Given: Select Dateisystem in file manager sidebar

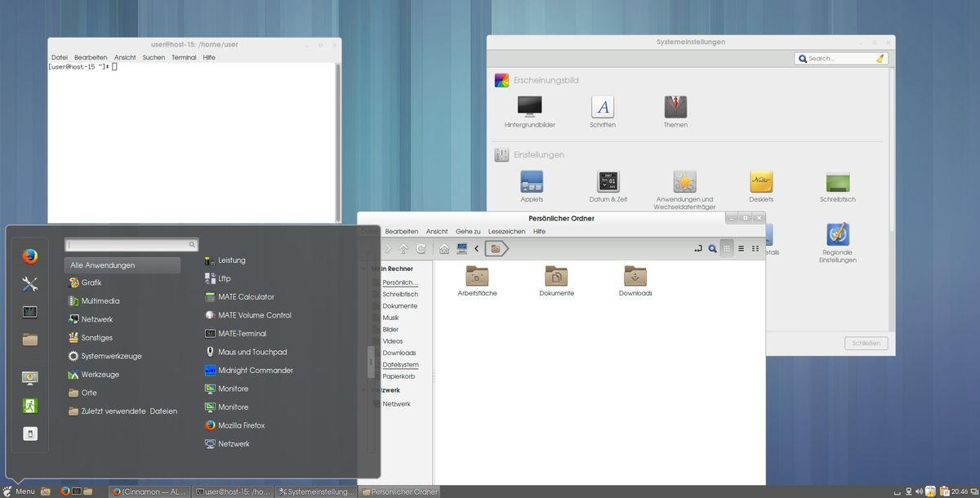Looking at the screenshot, I should tap(400, 365).
